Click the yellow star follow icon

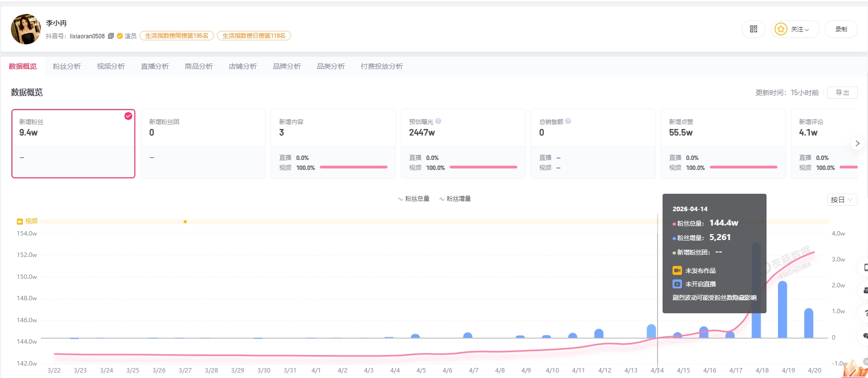point(781,29)
